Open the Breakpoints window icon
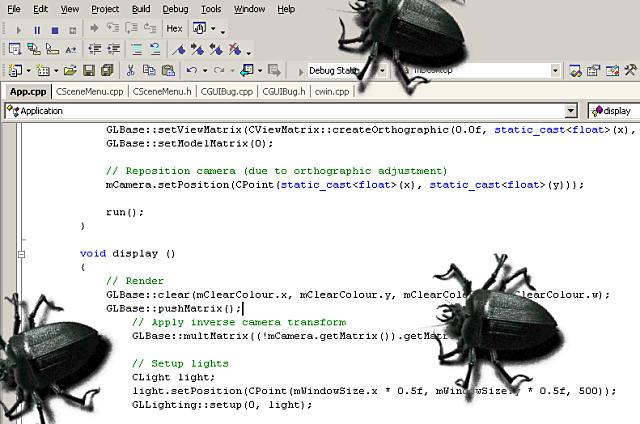Screen dimensions: 640x424 click(x=200, y=28)
